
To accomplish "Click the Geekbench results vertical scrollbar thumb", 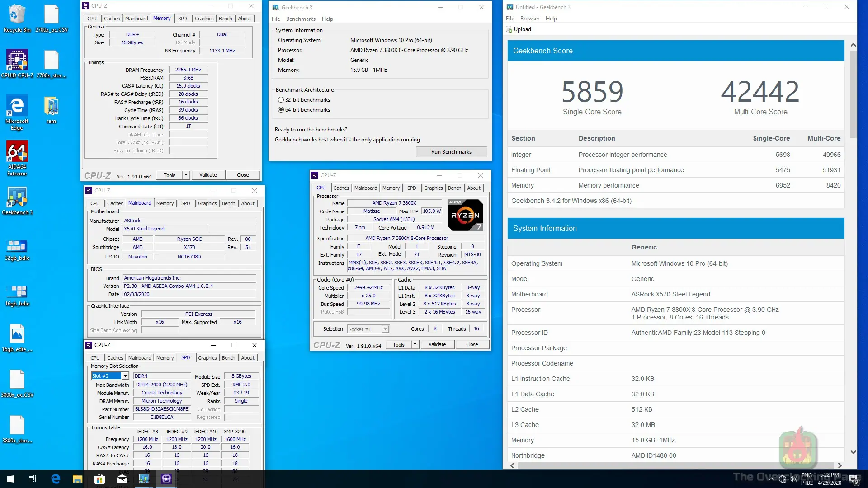I will tap(853, 94).
